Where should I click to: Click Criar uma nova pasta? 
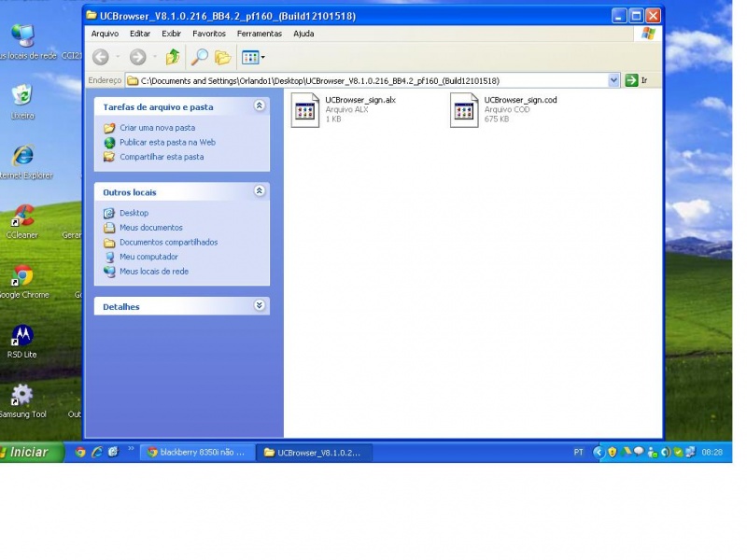pyautogui.click(x=157, y=128)
